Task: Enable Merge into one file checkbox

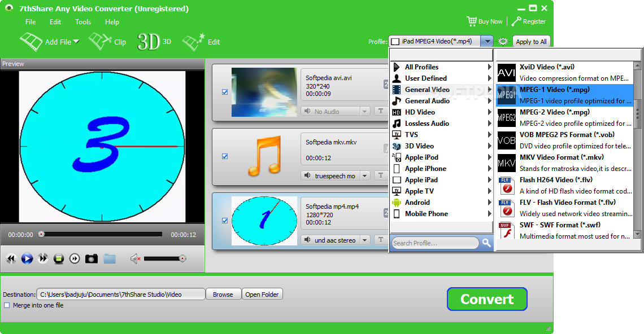Action: click(x=7, y=305)
